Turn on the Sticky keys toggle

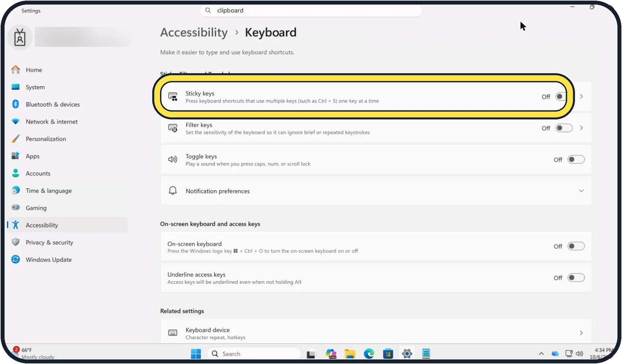pyautogui.click(x=561, y=97)
